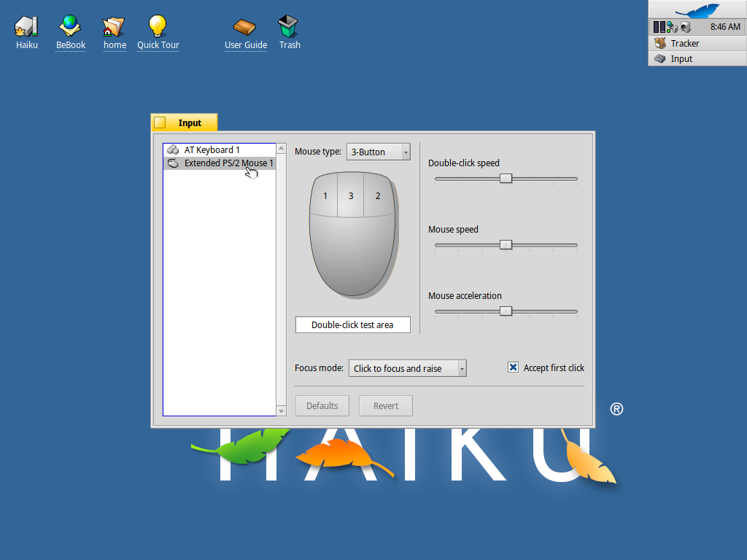Click device list scrollbar up arrow

coord(281,149)
